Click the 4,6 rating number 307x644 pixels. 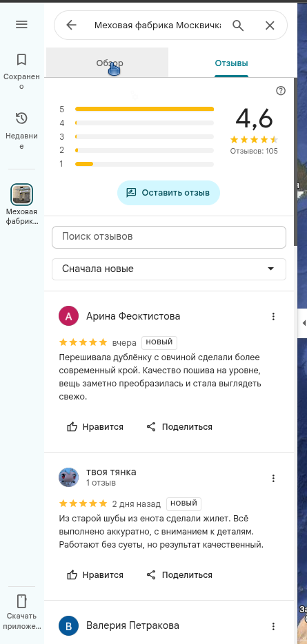point(255,118)
